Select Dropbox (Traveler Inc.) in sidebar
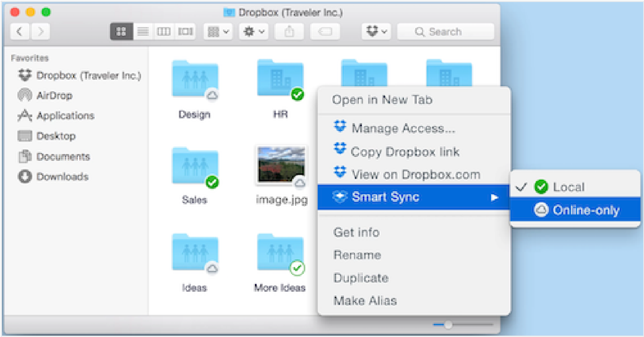This screenshot has height=337, width=644. (80, 75)
